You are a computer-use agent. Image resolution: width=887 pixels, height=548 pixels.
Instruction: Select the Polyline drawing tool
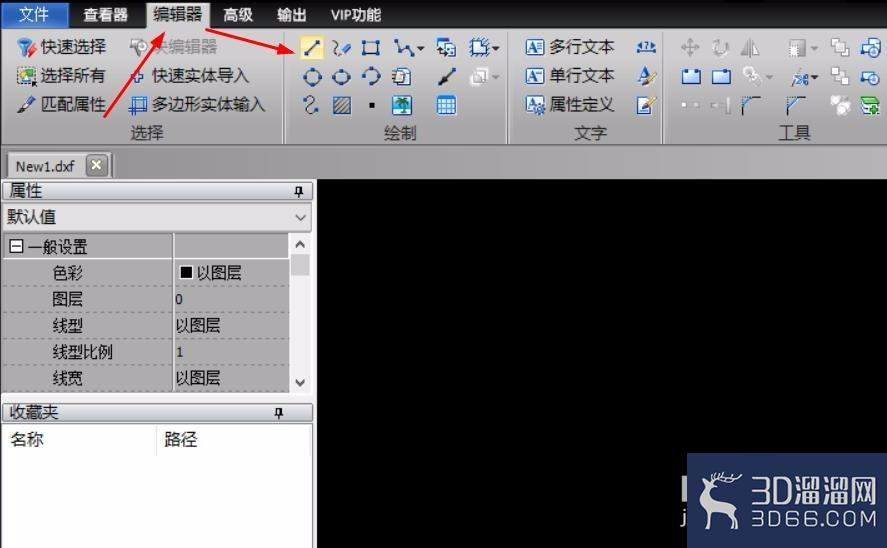(x=403, y=48)
